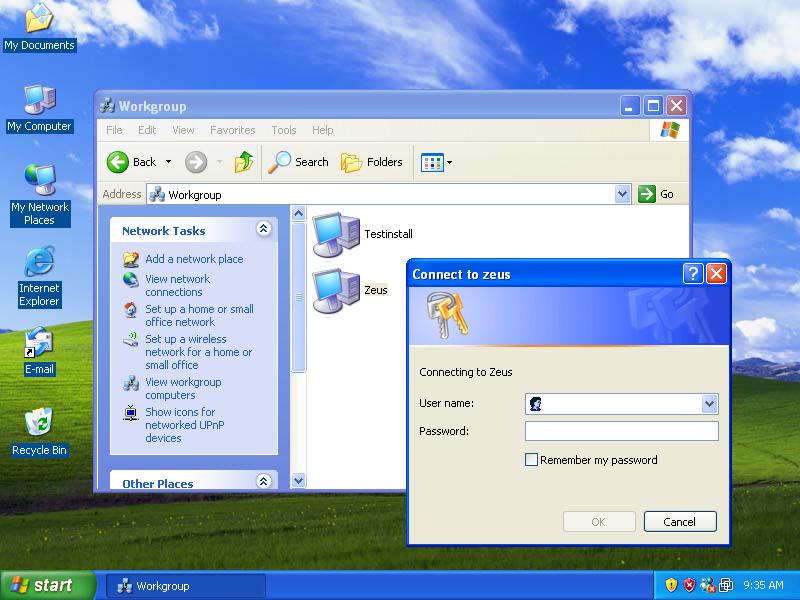Expand the Address bar dropdown
Screen dimensions: 800x600
click(622, 194)
